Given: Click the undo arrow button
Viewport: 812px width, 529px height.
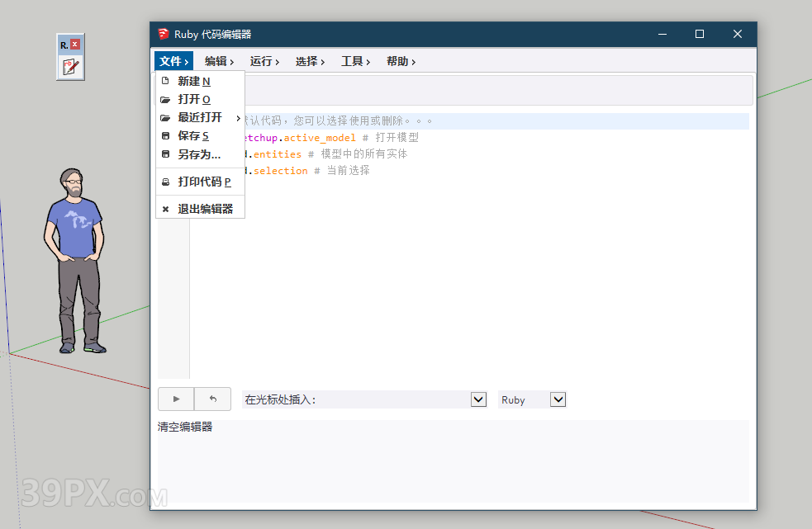Looking at the screenshot, I should [x=213, y=399].
